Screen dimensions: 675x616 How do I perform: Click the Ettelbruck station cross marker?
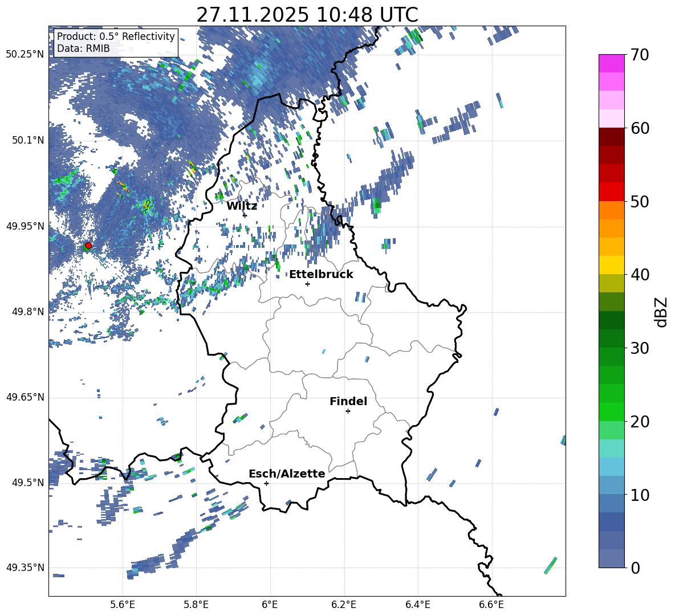coord(307,284)
